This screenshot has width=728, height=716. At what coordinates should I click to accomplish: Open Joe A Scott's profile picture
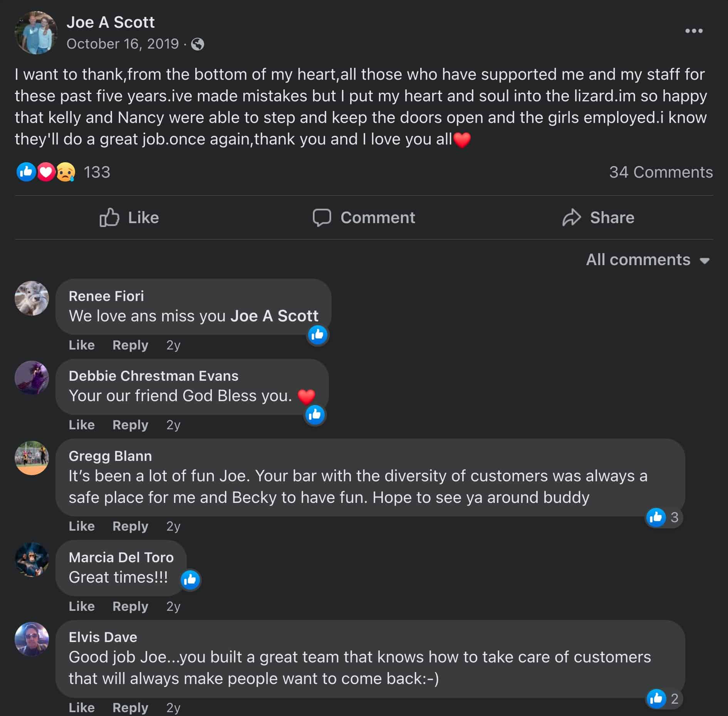(36, 33)
